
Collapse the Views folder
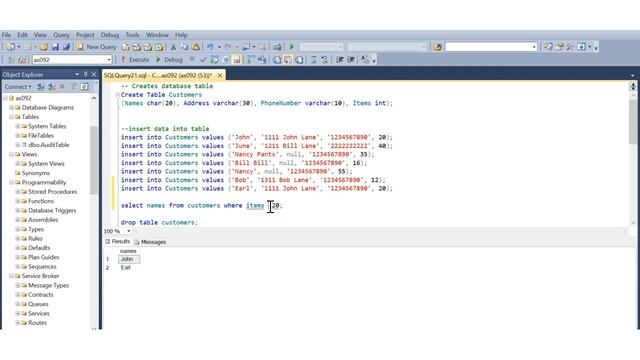11,154
